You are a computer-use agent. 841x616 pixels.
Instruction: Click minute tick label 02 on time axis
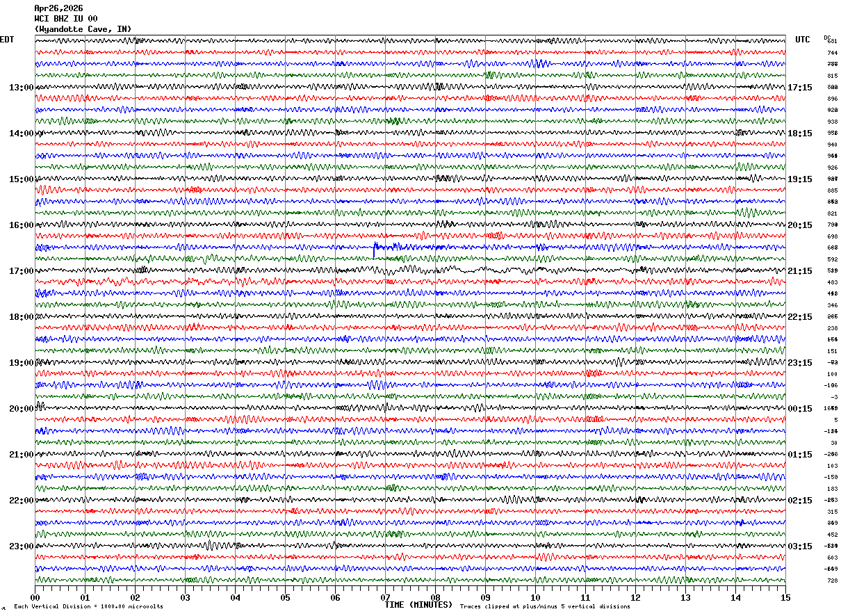coord(135,597)
